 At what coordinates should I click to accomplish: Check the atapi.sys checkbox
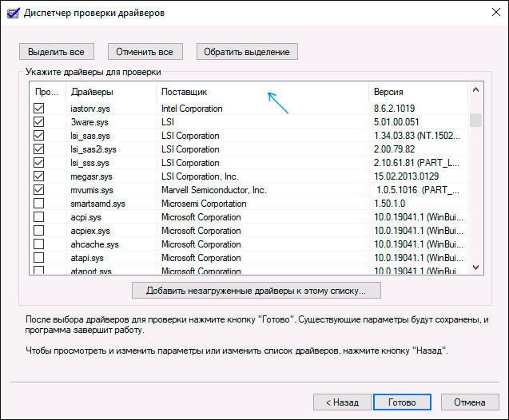(39, 258)
